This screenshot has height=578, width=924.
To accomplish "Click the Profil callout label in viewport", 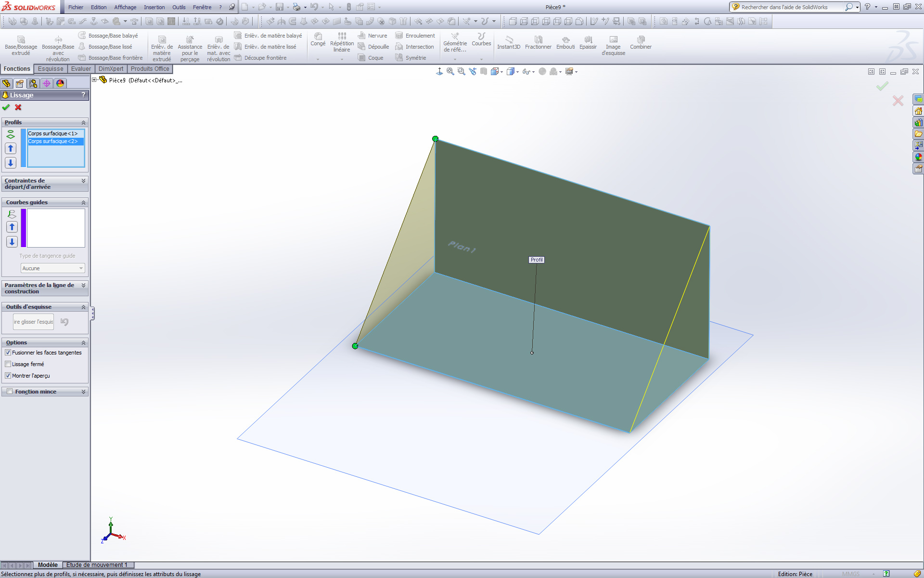I will (537, 260).
